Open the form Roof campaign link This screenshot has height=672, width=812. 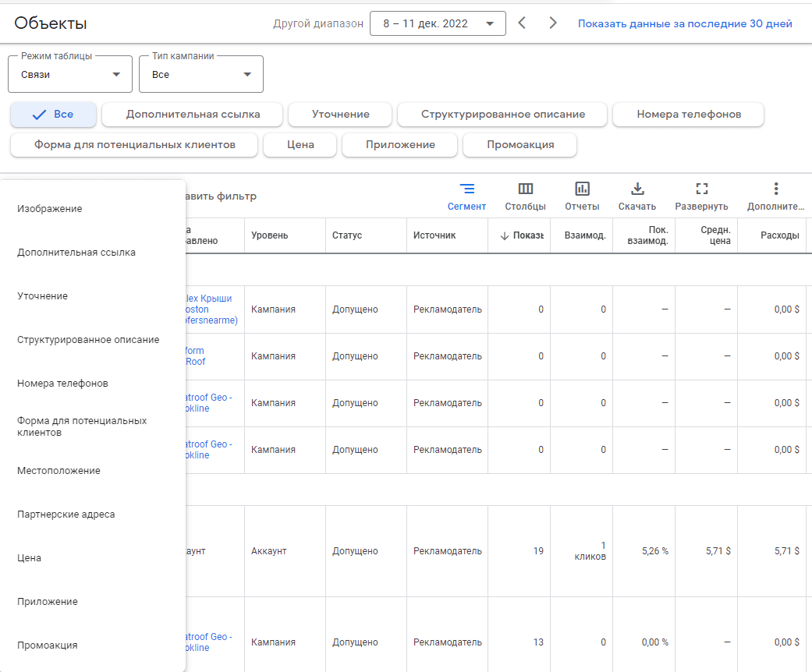195,356
